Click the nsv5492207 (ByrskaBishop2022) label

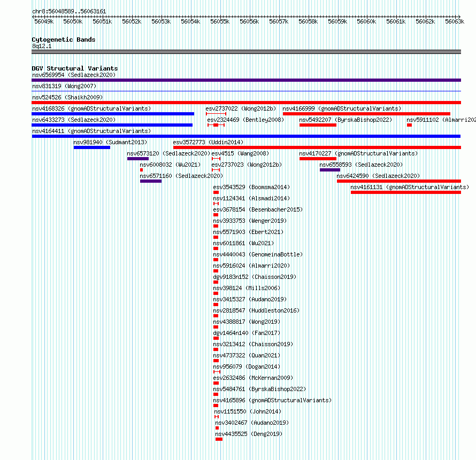click(x=346, y=120)
